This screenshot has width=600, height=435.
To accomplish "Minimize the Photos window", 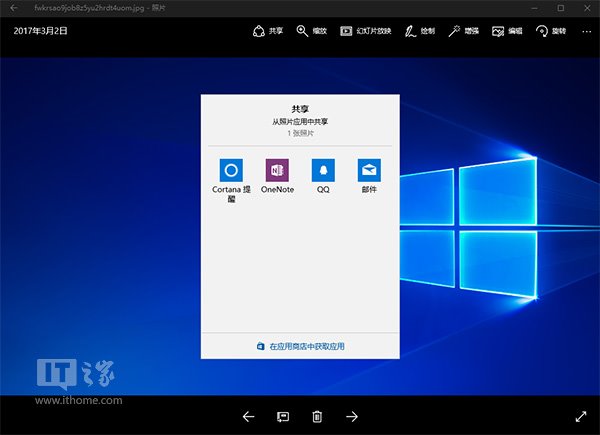I will (x=535, y=8).
